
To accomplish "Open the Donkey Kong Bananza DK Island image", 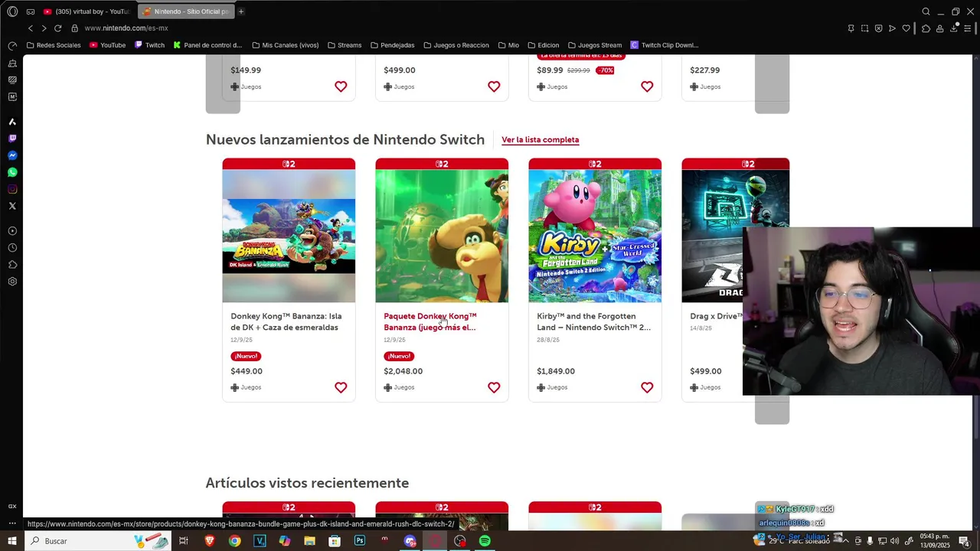I will tap(289, 236).
